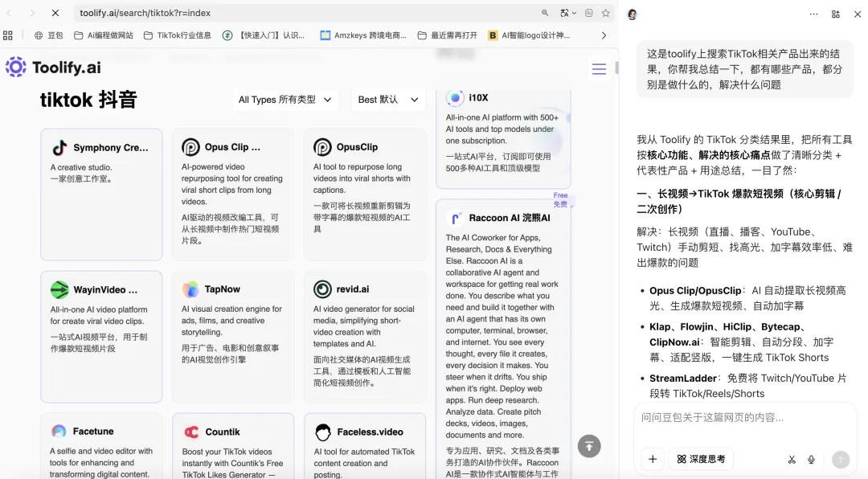Screen dimensions: 868x479
Task: Open the sidebar three-dots more menu
Action: click(x=813, y=14)
